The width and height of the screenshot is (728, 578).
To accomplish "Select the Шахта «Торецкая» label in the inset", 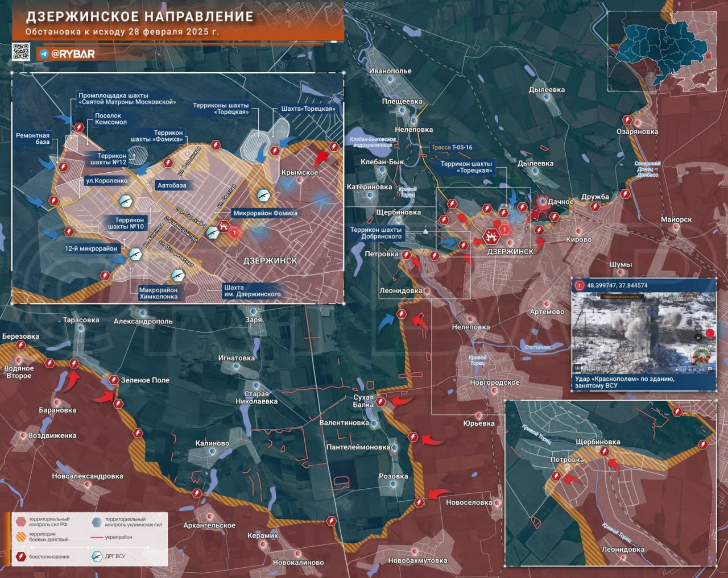I will tap(308, 109).
